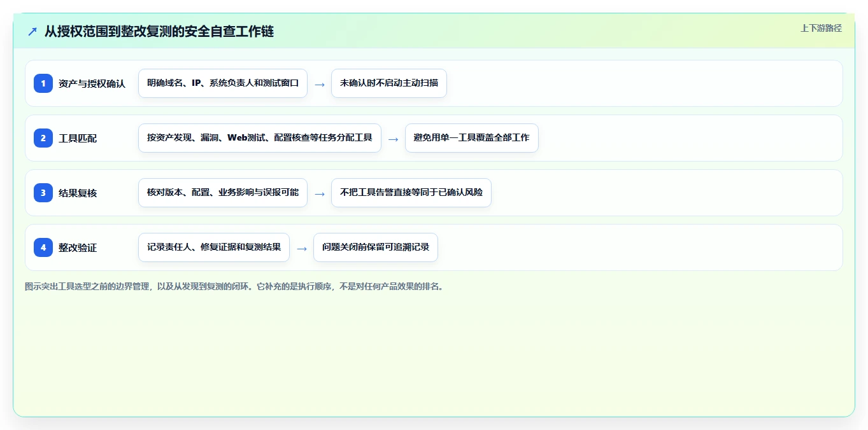The image size is (868, 430).
Task: Click the footnote text starting 图示突出工具选型之前
Action: point(234,286)
